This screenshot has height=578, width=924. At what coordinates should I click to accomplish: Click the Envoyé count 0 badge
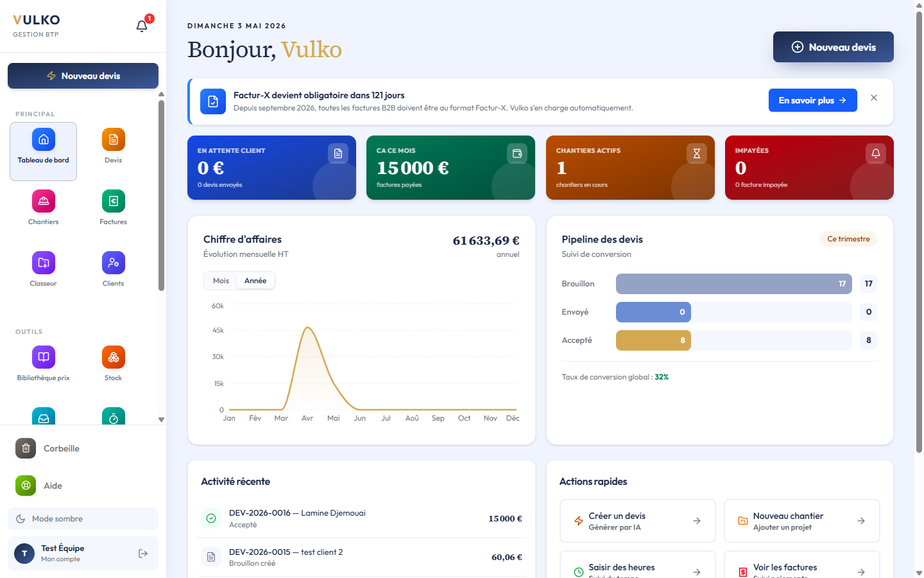coord(869,312)
